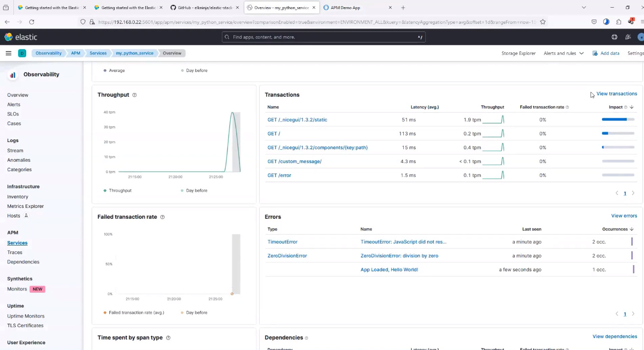Viewport: 644px width, 350px height.
Task: Click the shield tracking protection icon
Action: [x=83, y=22]
